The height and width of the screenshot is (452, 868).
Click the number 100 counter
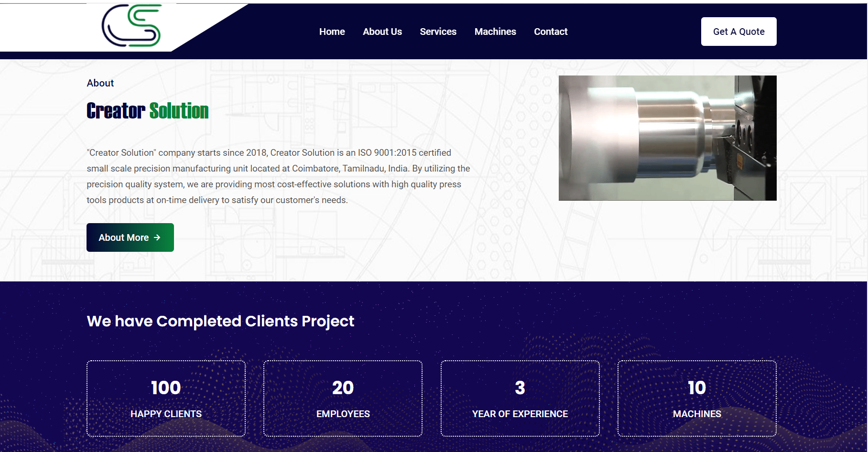[x=166, y=387]
